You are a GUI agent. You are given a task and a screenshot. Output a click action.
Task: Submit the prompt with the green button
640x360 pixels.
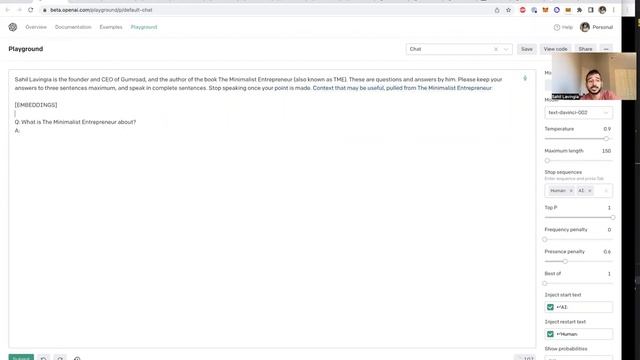tap(21, 358)
